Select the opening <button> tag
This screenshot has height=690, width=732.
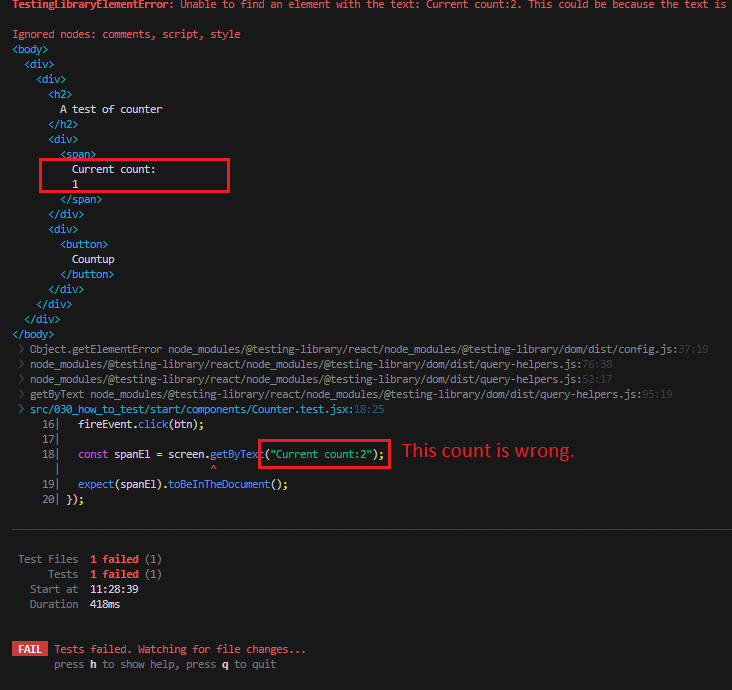point(84,244)
